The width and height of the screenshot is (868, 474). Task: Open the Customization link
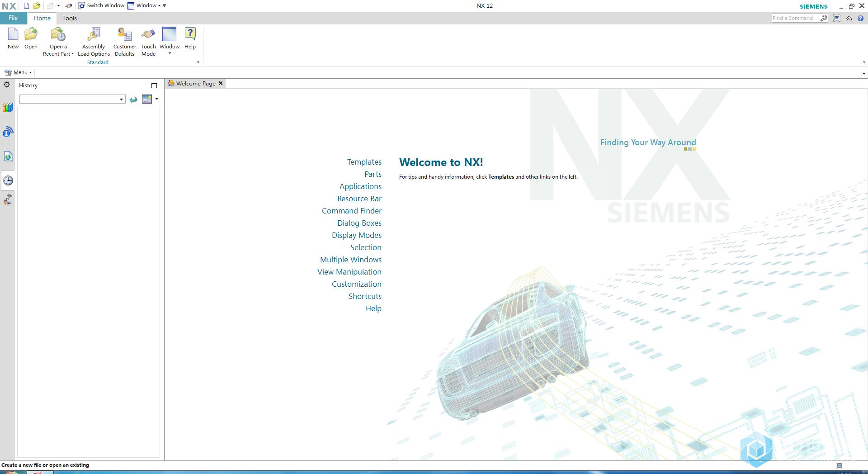356,284
